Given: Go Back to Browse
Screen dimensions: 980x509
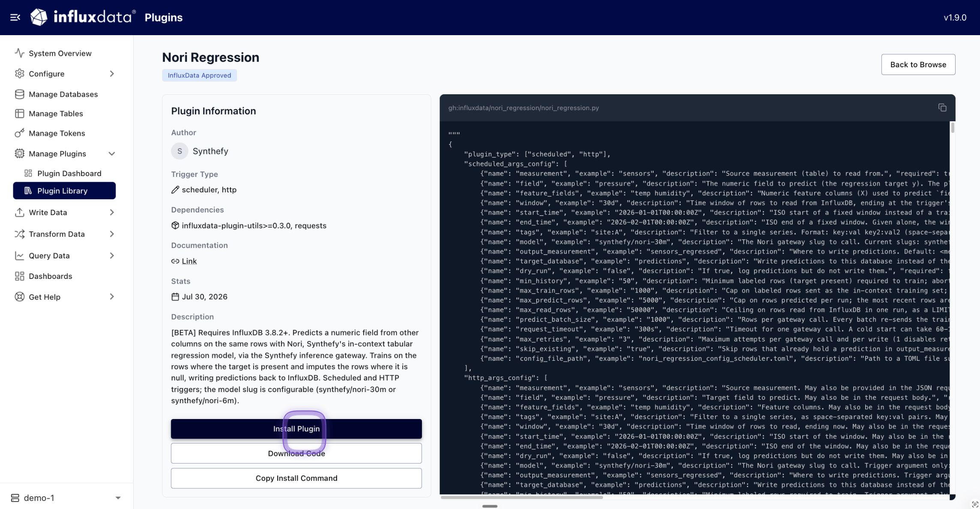Looking at the screenshot, I should pos(918,65).
